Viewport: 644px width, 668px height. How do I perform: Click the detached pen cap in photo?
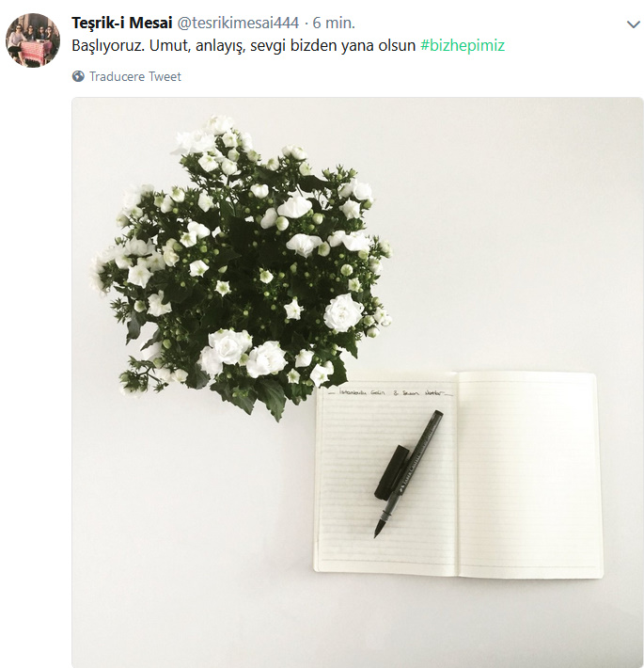(392, 472)
